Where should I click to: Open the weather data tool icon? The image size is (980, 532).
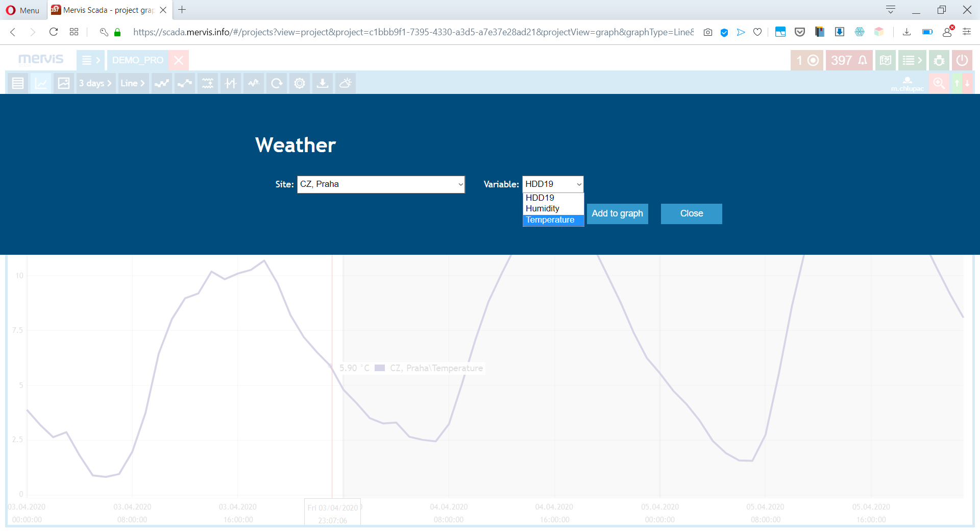tap(345, 83)
